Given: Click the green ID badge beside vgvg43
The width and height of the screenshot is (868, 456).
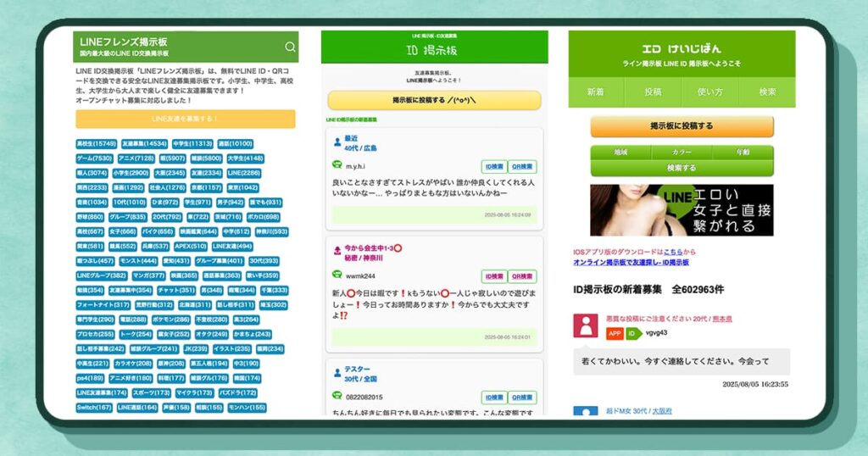Looking at the screenshot, I should tap(632, 333).
